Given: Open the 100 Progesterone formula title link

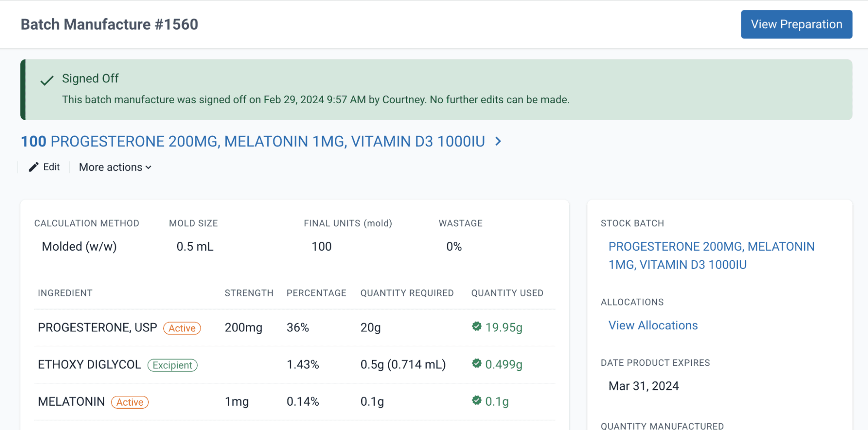Looking at the screenshot, I should [253, 141].
